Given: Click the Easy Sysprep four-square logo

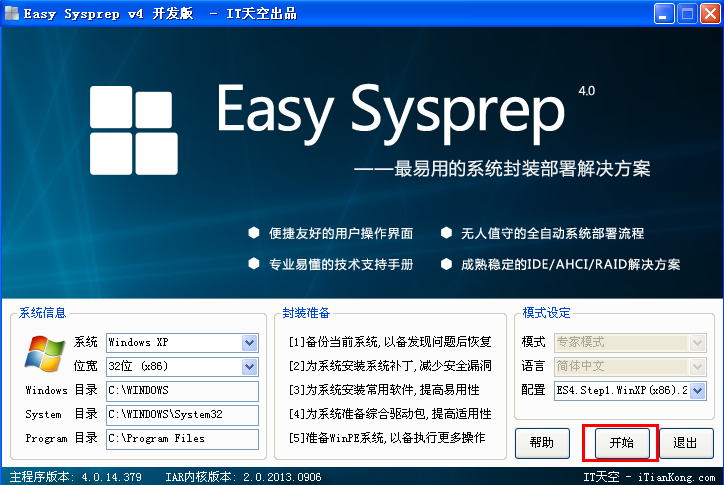Looking at the screenshot, I should click(x=133, y=129).
